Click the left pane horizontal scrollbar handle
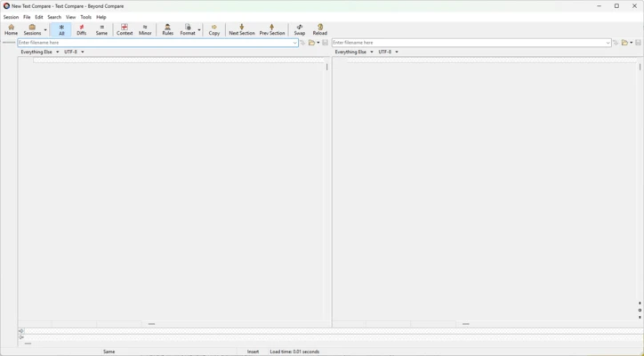Screen dimensions: 644x356 (x=151, y=324)
